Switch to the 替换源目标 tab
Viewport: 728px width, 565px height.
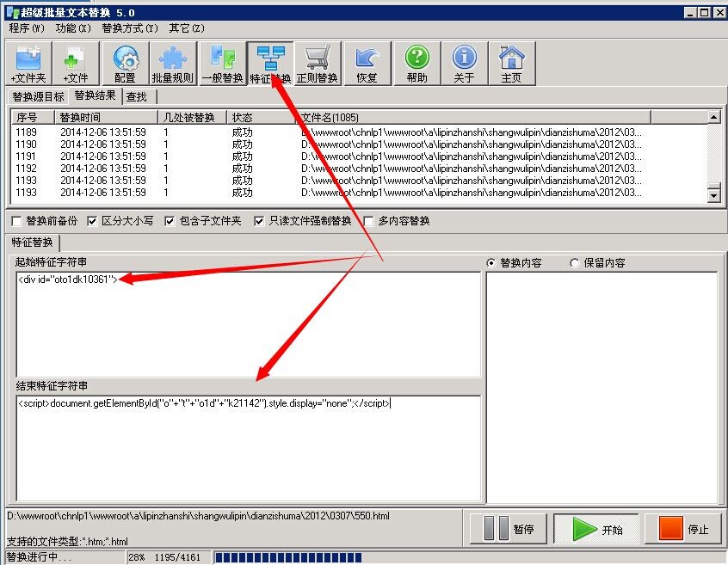pyautogui.click(x=38, y=96)
